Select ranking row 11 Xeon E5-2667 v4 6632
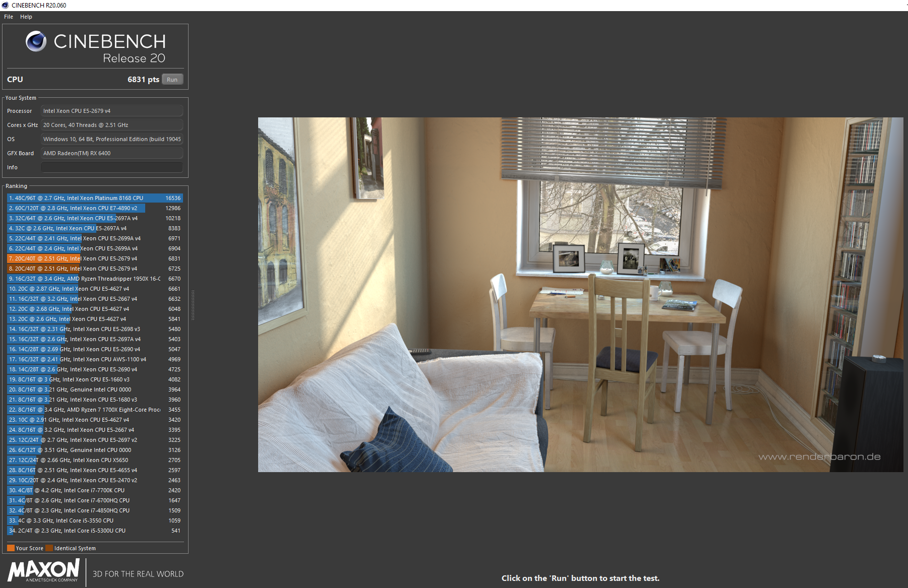Image resolution: width=908 pixels, height=588 pixels. coord(95,299)
